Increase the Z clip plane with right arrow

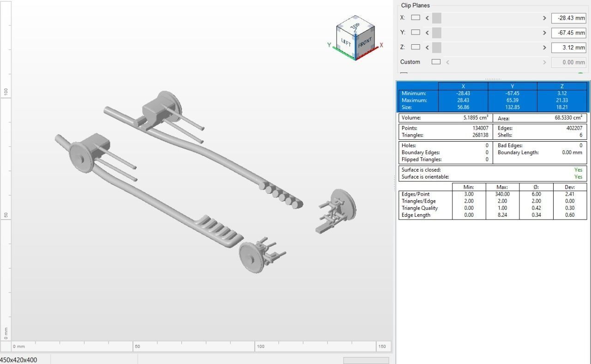click(544, 48)
